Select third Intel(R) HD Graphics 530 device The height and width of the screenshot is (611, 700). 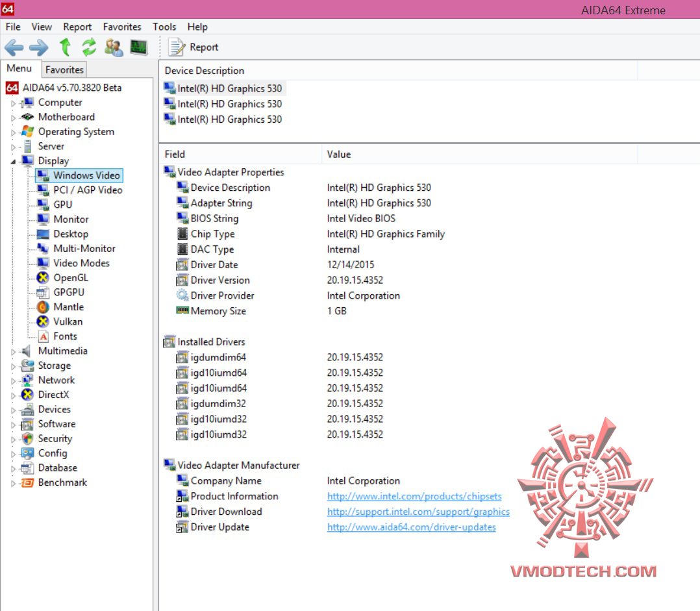(x=223, y=119)
